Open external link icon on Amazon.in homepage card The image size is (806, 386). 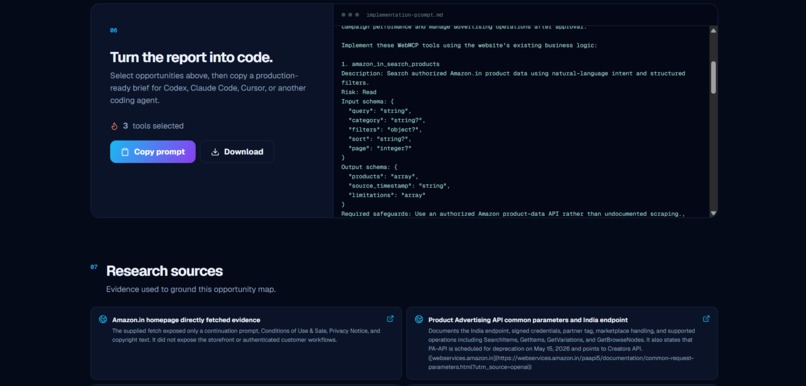390,319
